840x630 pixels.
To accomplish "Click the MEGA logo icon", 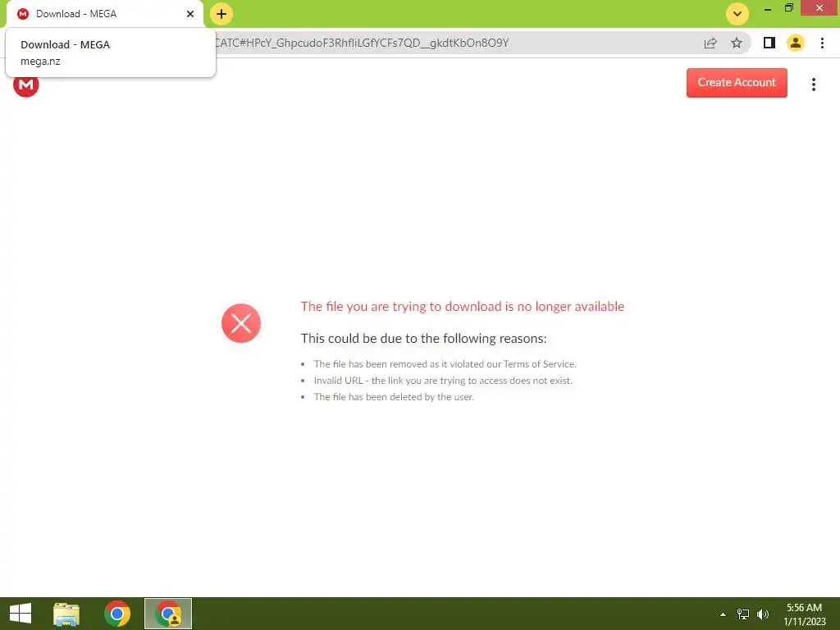I will [x=25, y=85].
